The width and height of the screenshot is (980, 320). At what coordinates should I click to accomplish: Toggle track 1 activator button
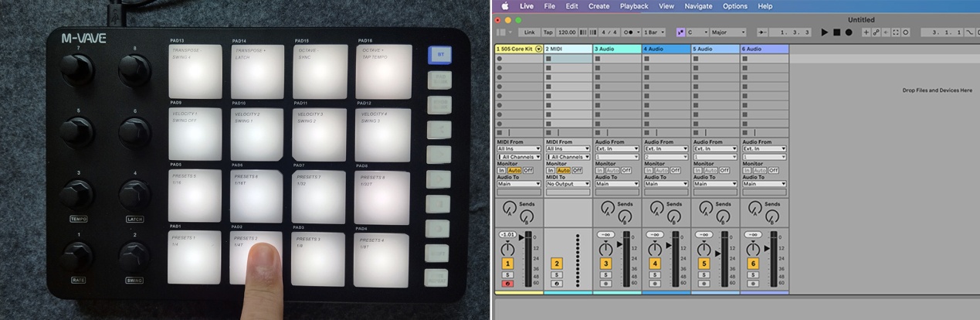pos(507,264)
